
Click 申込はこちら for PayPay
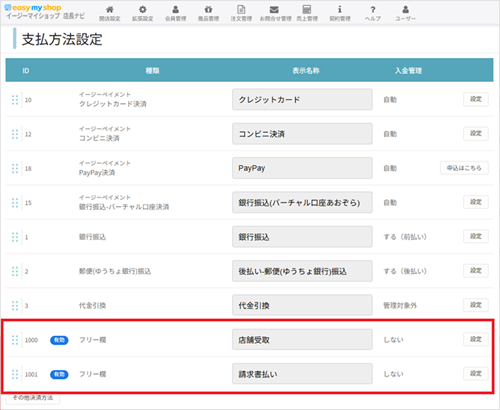[x=464, y=168]
